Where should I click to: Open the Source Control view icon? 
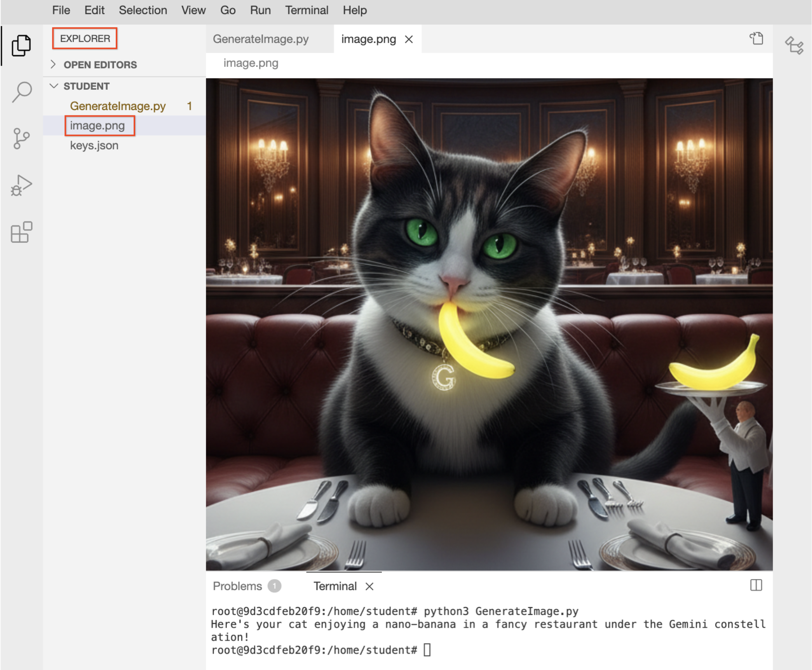(x=21, y=138)
